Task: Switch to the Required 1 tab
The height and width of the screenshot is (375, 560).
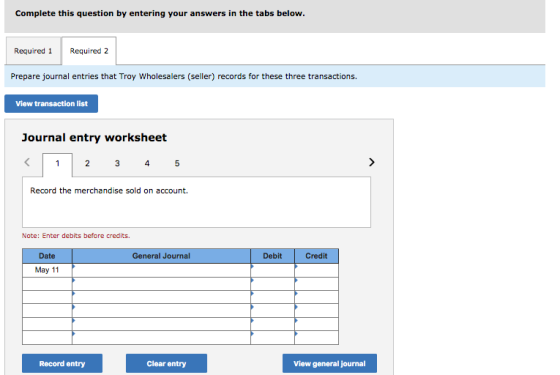Action: [33, 51]
